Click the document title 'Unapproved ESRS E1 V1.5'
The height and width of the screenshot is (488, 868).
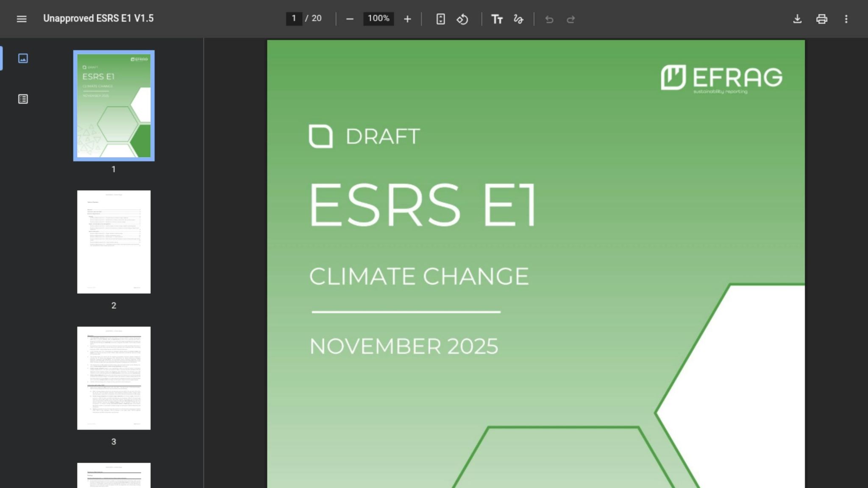click(x=98, y=19)
